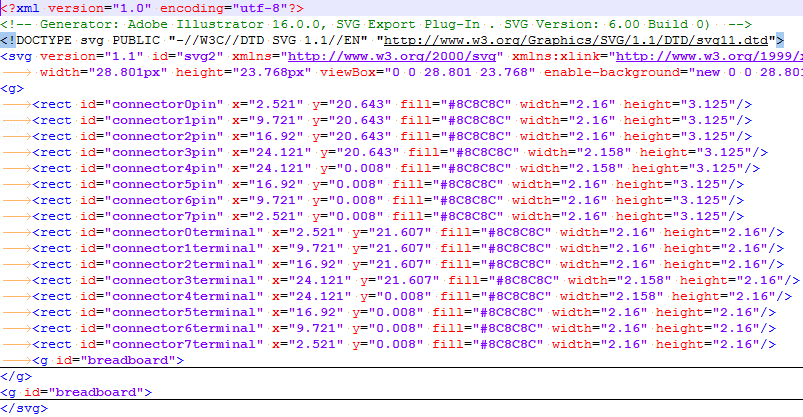Image resolution: width=803 pixels, height=417 pixels.
Task: Click the connector7pin id
Action: pos(152,217)
